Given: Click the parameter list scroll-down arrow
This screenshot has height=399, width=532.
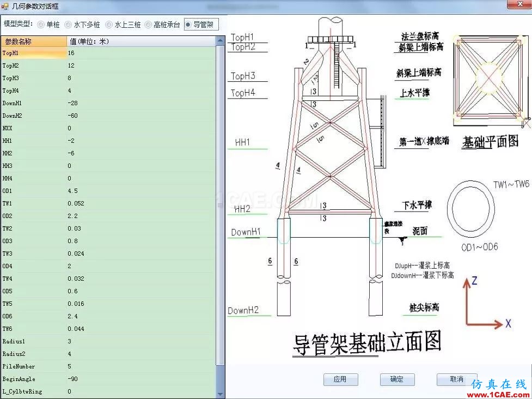Looking at the screenshot, I should click(x=220, y=394).
